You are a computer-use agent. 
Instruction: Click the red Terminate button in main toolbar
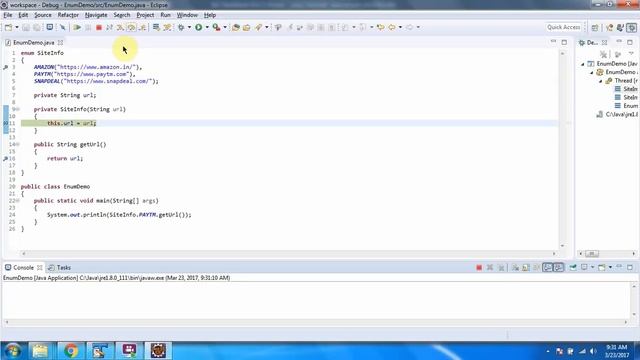pyautogui.click(x=99, y=27)
